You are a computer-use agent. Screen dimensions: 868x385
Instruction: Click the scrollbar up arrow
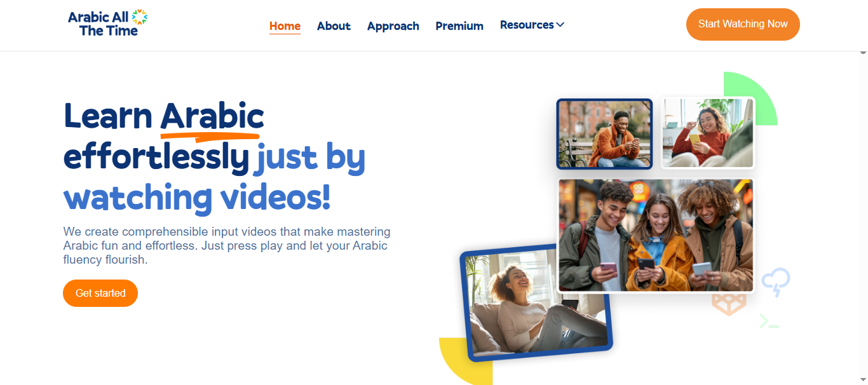(x=863, y=51)
